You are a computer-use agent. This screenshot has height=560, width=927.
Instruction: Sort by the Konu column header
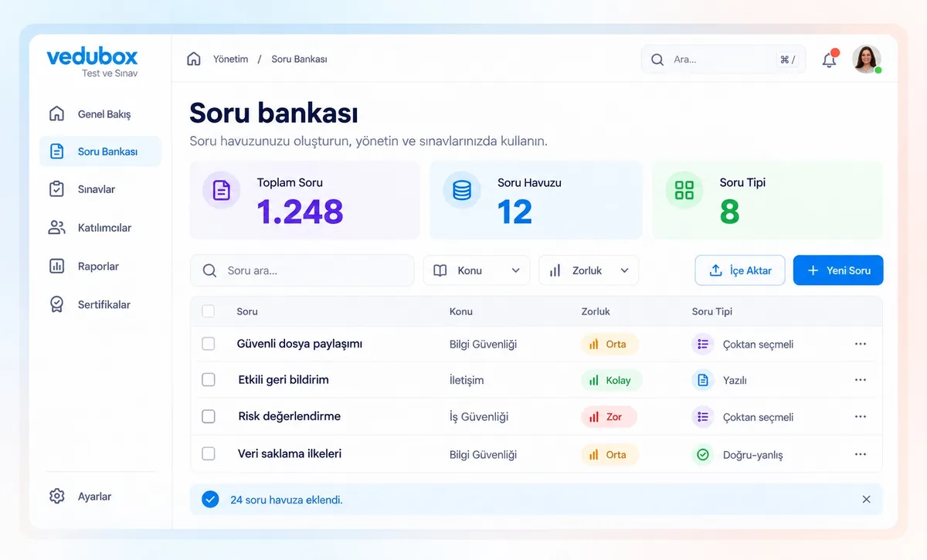tap(461, 311)
